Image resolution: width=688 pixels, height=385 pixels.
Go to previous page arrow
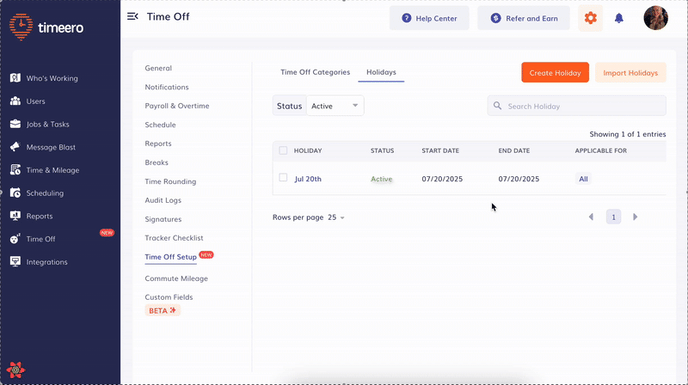pyautogui.click(x=591, y=217)
